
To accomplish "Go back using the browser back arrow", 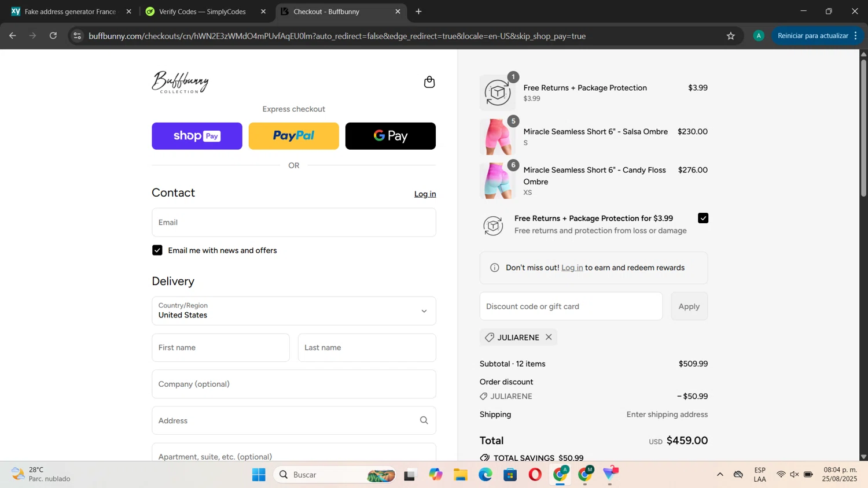I will pos(13,36).
